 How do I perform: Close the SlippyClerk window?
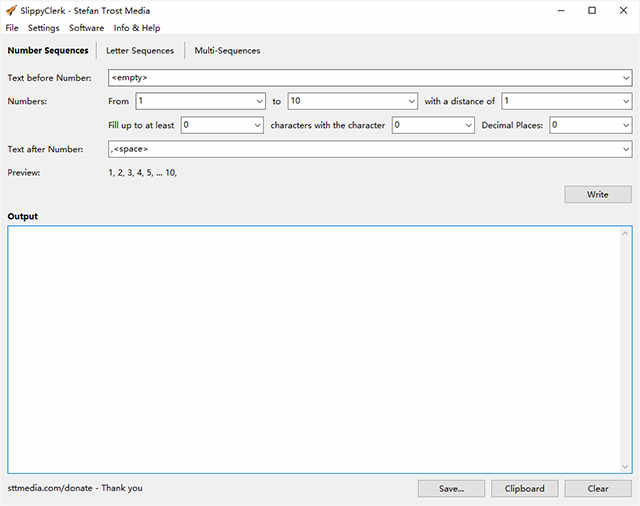click(623, 11)
